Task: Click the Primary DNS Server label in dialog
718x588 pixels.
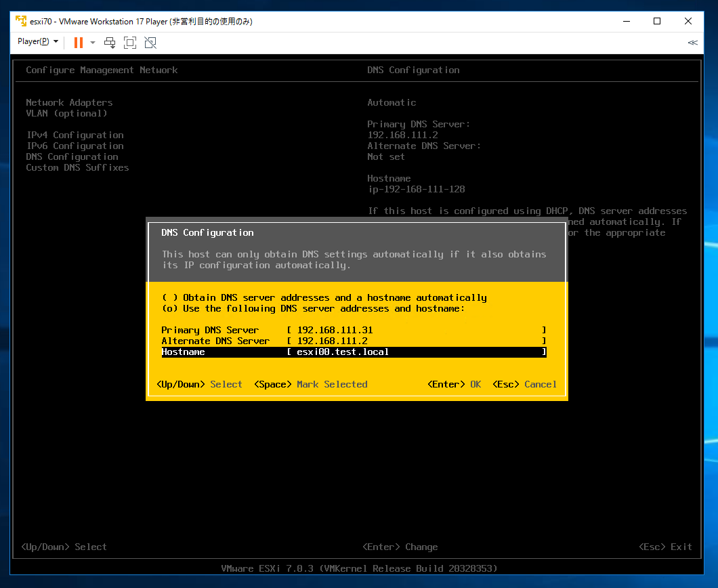Action: (x=210, y=330)
